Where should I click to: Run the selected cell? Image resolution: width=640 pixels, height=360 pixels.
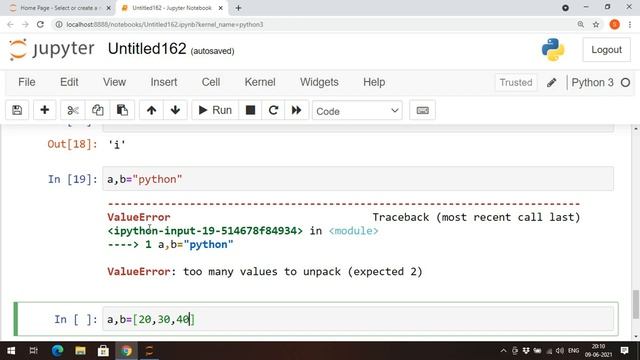coord(215,110)
